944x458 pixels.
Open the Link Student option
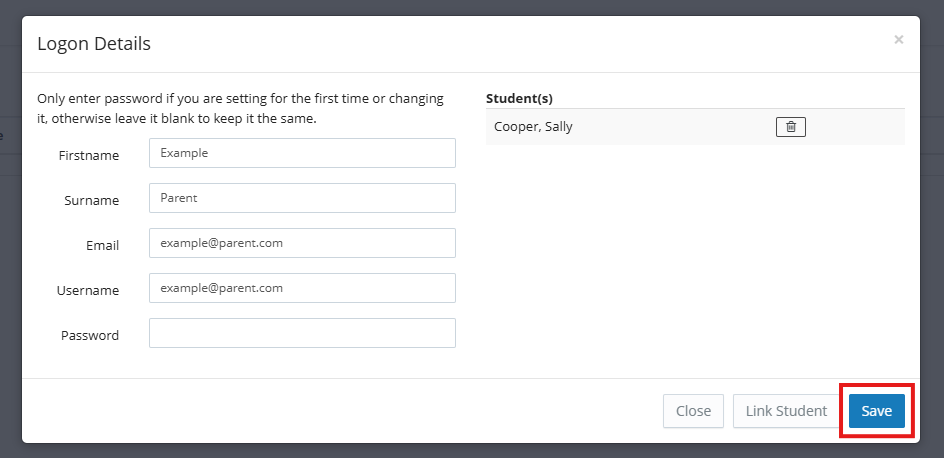[786, 411]
